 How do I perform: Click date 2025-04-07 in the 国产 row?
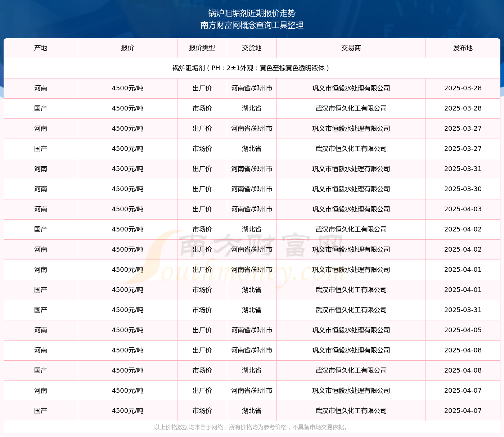(x=463, y=411)
